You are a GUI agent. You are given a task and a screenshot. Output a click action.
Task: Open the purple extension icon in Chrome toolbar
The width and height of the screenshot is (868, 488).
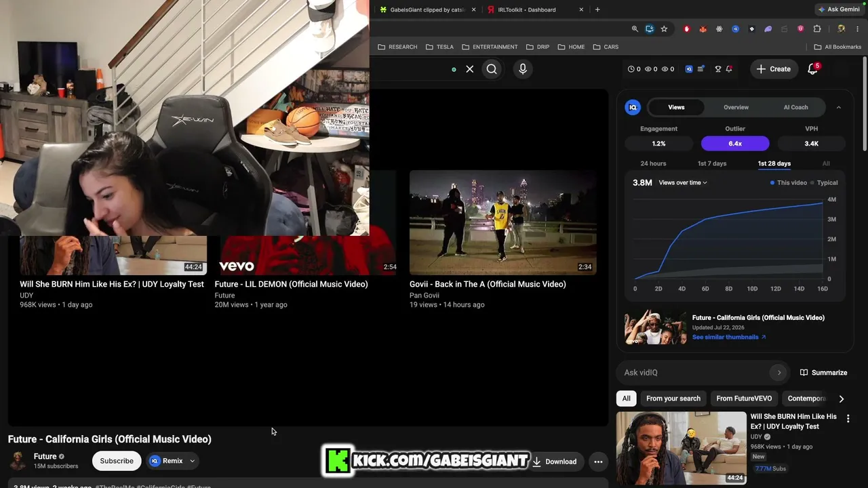(768, 29)
